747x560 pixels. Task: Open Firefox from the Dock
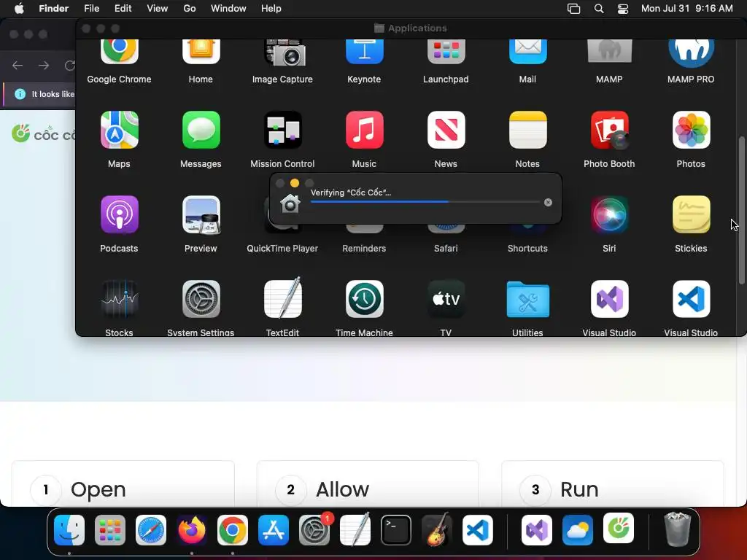[192, 530]
